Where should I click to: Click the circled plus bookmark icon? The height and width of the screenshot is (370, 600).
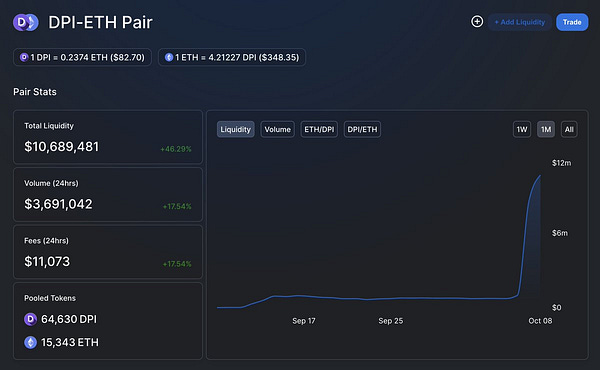[x=477, y=21]
